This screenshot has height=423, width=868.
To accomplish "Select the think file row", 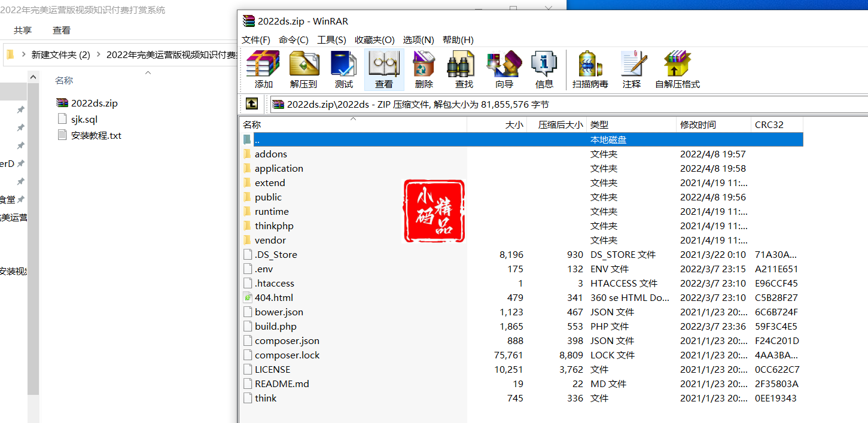I will pyautogui.click(x=521, y=398).
